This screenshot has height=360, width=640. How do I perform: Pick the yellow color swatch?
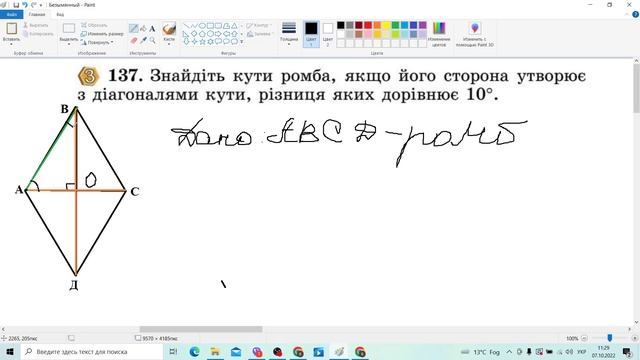pos(386,25)
